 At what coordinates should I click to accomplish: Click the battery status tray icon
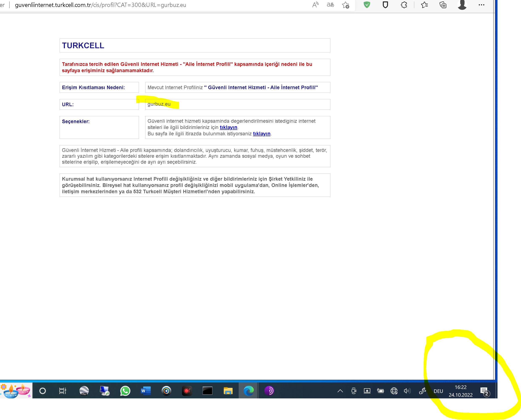tap(380, 391)
